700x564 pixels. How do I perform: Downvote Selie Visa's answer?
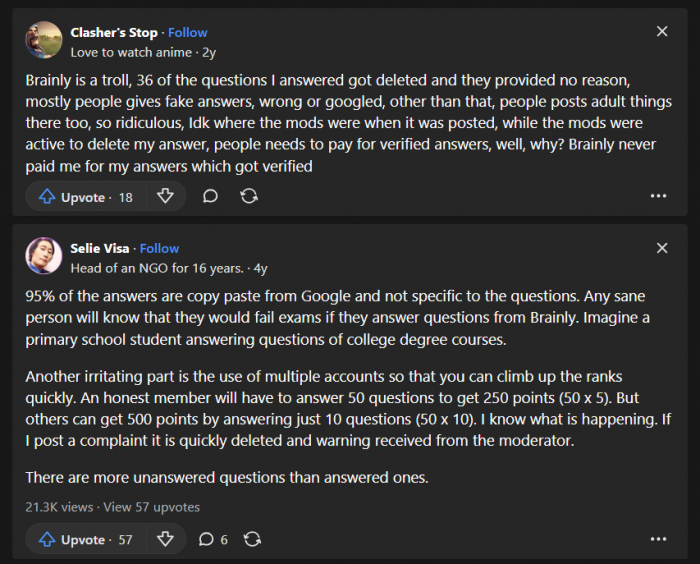[166, 540]
